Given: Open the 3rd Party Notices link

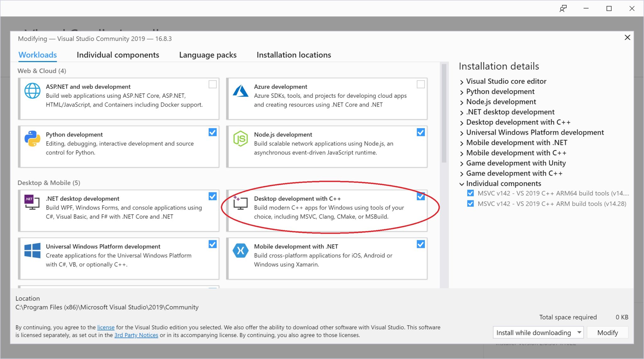Looking at the screenshot, I should coord(136,335).
